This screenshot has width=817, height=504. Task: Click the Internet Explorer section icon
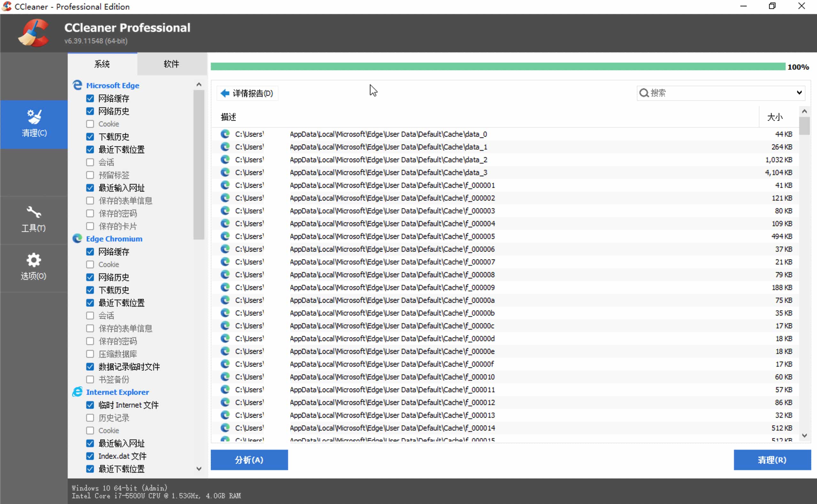(x=77, y=392)
